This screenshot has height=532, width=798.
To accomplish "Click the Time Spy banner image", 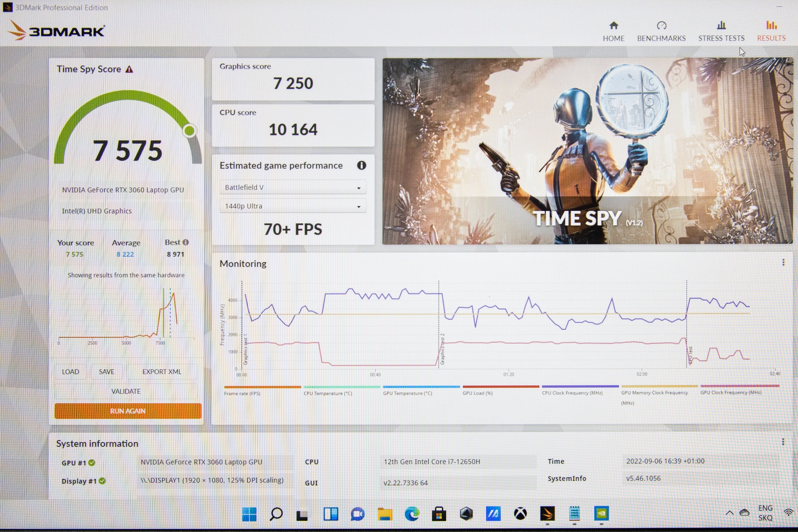I will pyautogui.click(x=587, y=151).
